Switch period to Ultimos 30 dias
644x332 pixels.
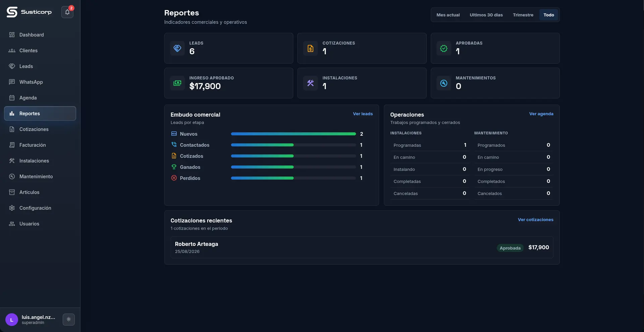[486, 15]
